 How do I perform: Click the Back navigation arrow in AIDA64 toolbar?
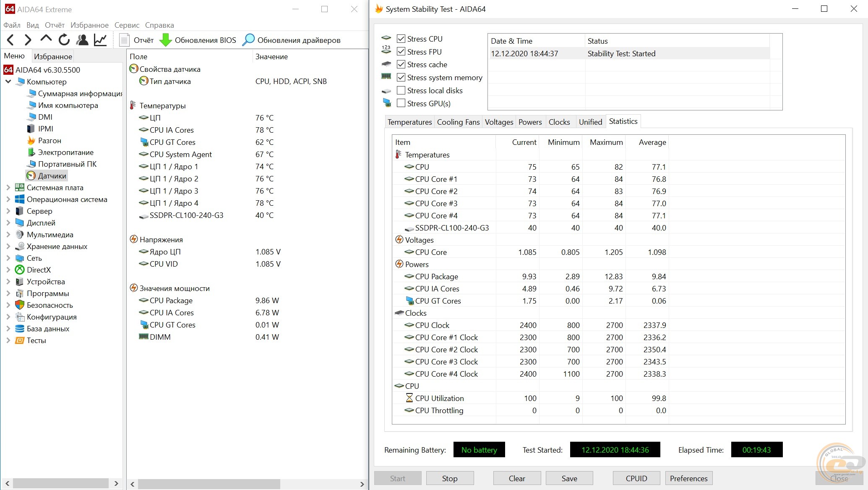click(11, 40)
